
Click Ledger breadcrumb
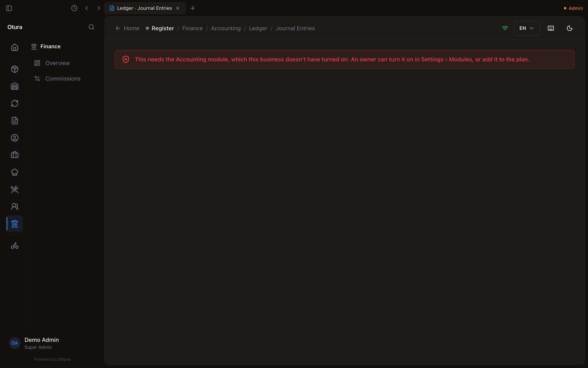point(258,28)
